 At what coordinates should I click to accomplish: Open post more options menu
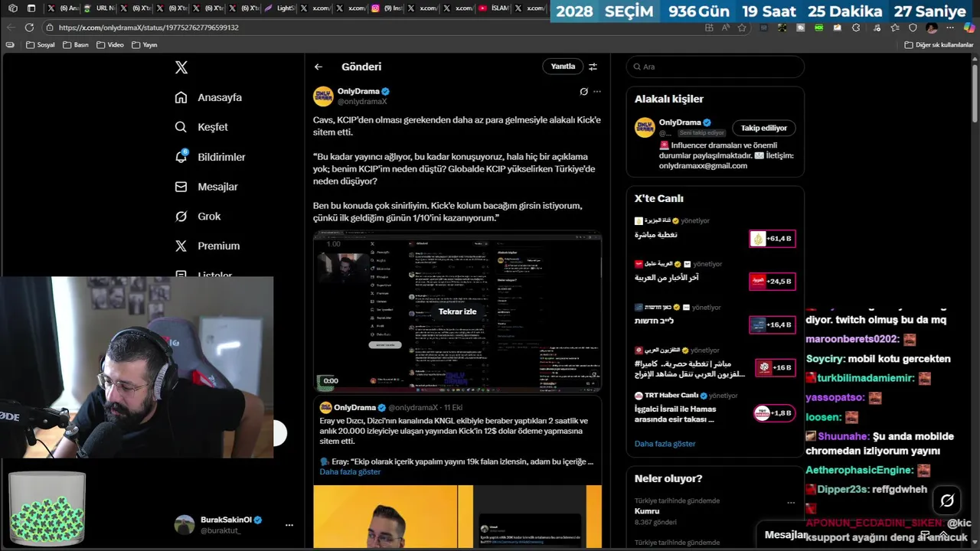[597, 91]
